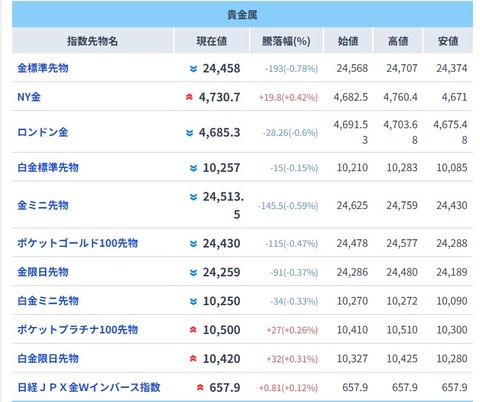The width and height of the screenshot is (480, 402).
Task: Click red up arrow beside 10,500
Action: 193,330
